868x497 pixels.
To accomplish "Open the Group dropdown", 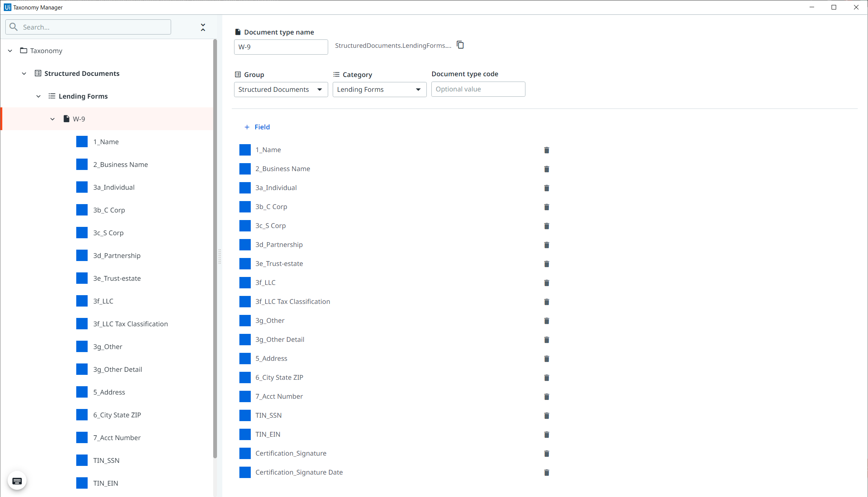I will pos(281,90).
